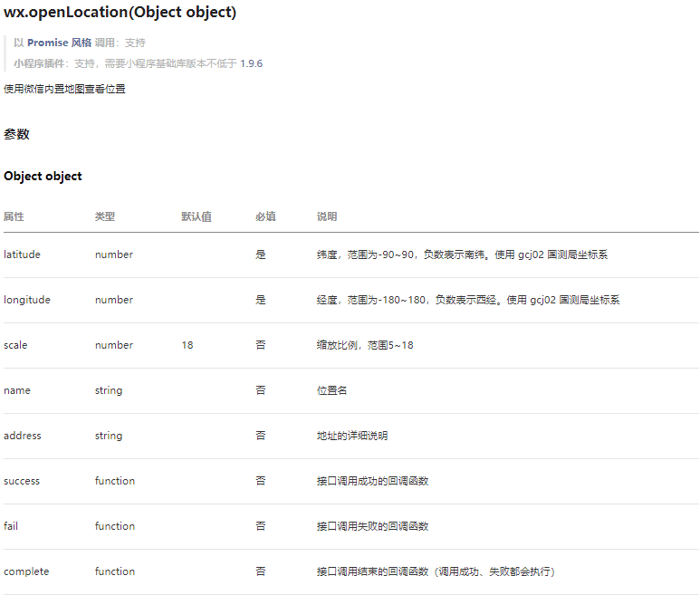The width and height of the screenshot is (700, 595).
Task: Click the 说明 column header
Action: pos(327,216)
